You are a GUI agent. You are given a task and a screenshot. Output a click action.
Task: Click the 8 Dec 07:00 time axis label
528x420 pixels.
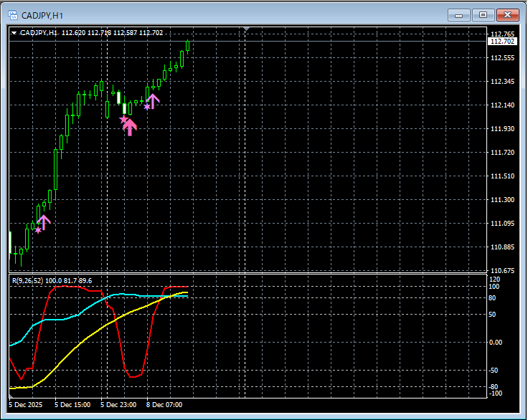pyautogui.click(x=164, y=405)
